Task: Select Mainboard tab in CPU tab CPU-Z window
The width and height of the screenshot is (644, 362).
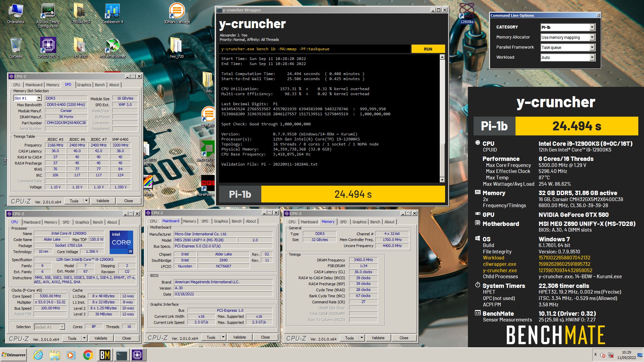Action: [x=32, y=222]
